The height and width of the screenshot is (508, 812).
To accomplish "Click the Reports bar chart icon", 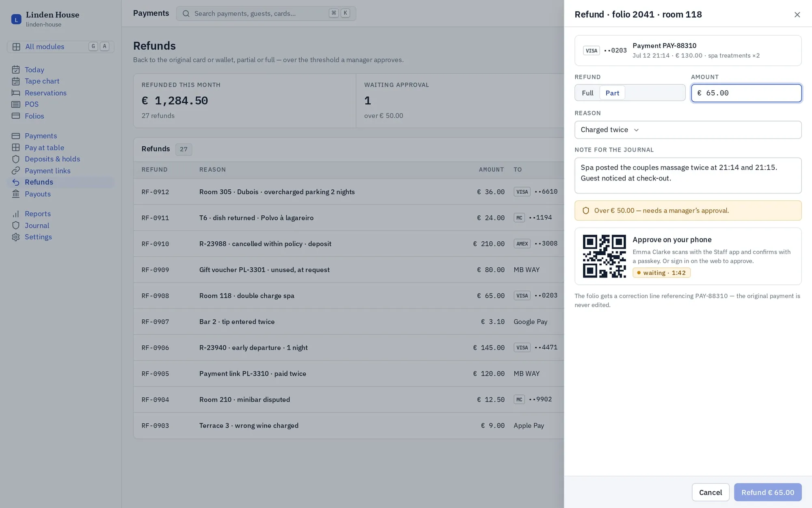I will tap(16, 214).
